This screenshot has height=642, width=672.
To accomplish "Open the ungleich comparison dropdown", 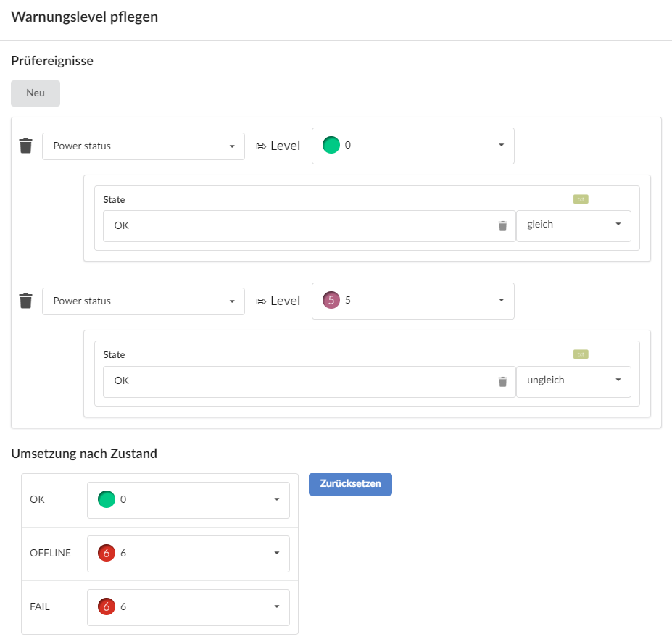I will click(573, 380).
